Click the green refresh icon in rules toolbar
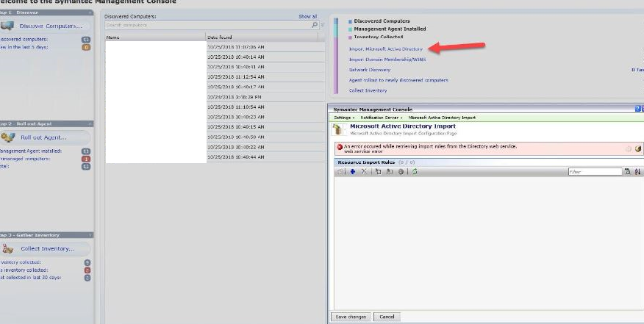Image resolution: width=644 pixels, height=324 pixels. [415, 171]
